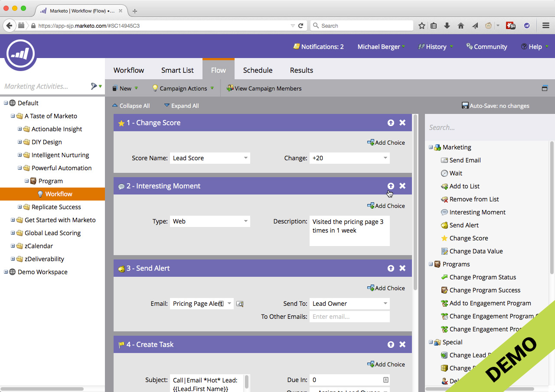Click Add Choice in Change Score step

click(386, 143)
